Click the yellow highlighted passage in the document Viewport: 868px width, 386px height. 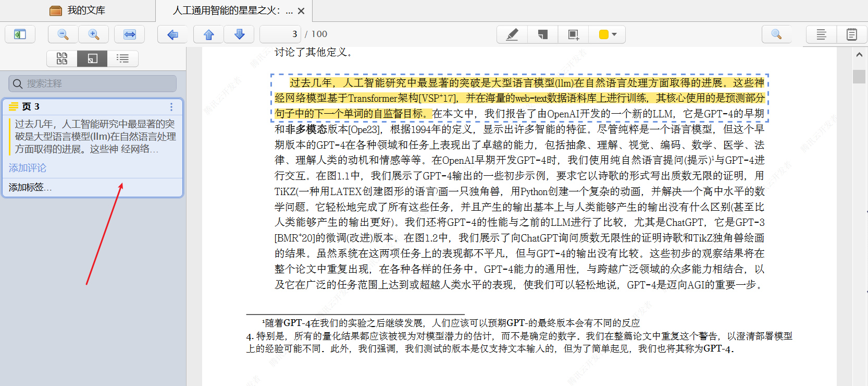[x=519, y=98]
